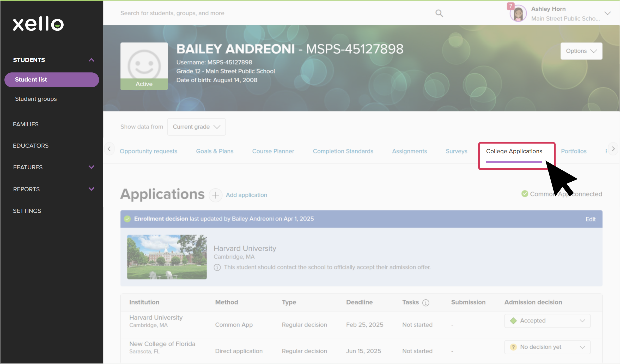Open the Options dropdown button
Viewport: 620px width, 364px height.
pos(581,51)
